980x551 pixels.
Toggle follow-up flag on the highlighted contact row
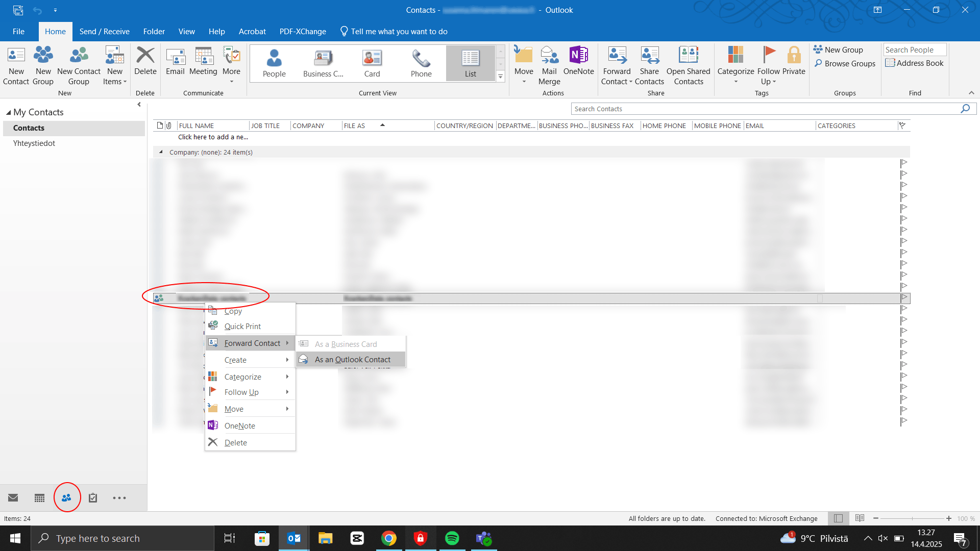click(904, 298)
